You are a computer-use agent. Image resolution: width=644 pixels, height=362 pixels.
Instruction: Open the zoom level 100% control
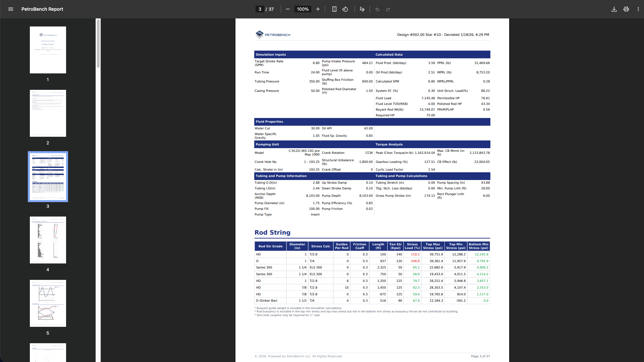coord(302,9)
